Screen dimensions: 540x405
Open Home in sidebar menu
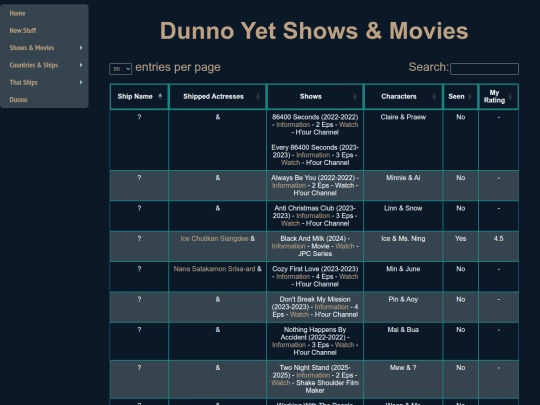click(18, 13)
